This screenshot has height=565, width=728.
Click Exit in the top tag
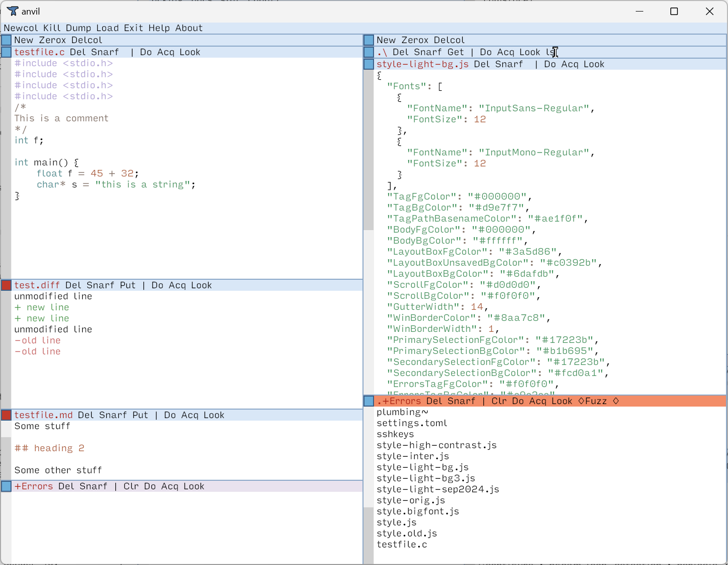(x=133, y=28)
